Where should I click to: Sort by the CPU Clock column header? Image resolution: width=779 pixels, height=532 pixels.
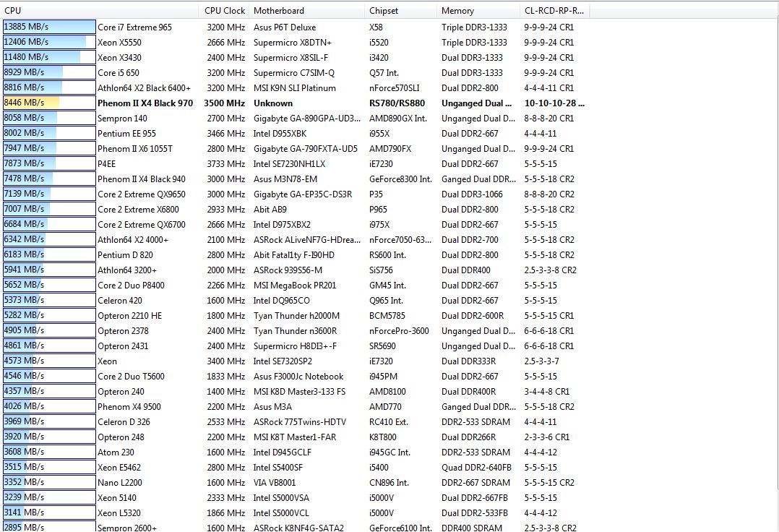tap(225, 10)
